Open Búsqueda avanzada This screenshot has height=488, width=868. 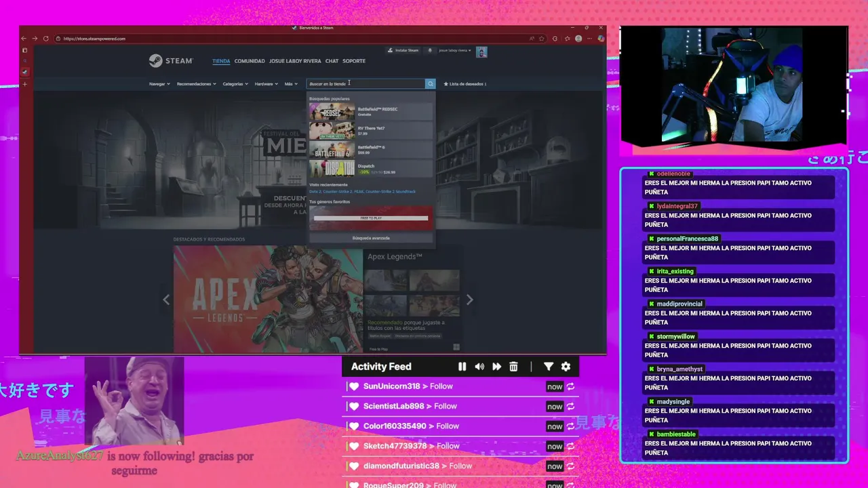point(371,238)
